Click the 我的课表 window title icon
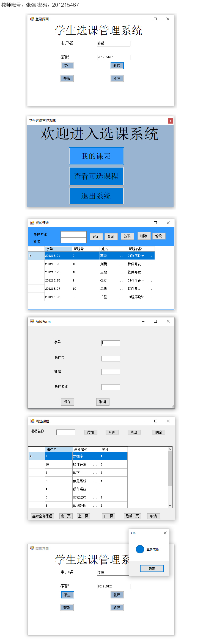 pos(32,223)
